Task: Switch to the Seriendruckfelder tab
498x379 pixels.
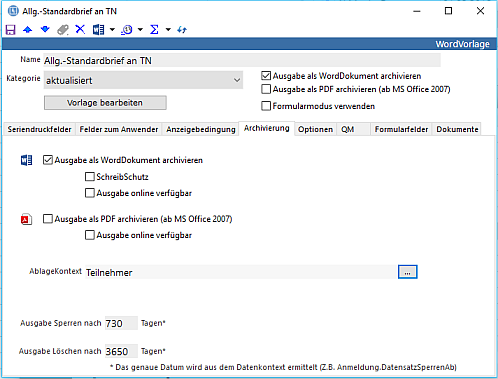Action: click(x=39, y=129)
